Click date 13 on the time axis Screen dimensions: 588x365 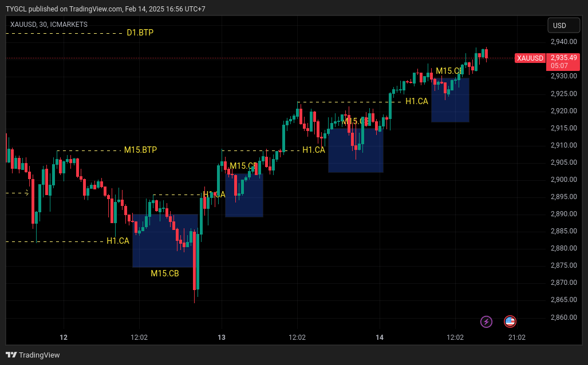222,338
